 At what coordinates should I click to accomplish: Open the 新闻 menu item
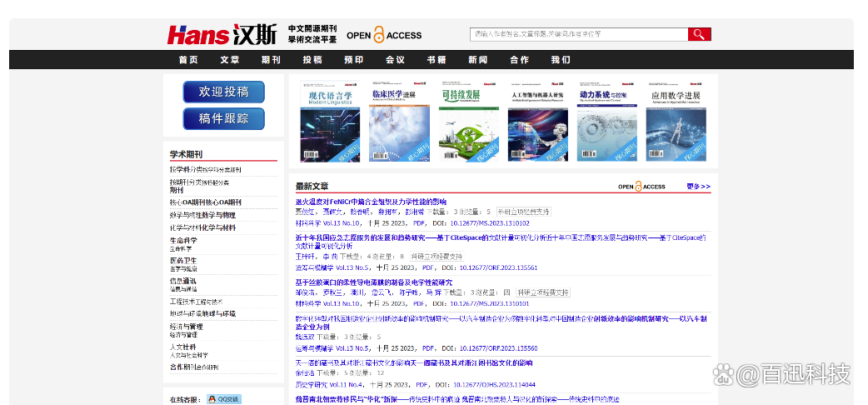[x=477, y=60]
